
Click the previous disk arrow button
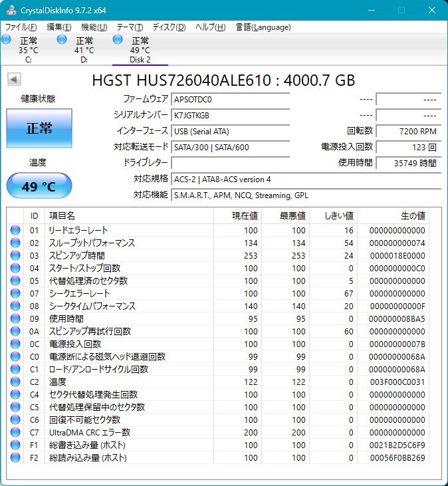[14, 80]
